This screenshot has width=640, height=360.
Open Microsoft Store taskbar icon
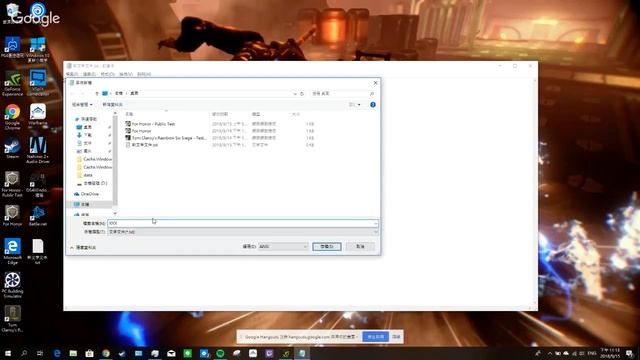tap(89, 353)
